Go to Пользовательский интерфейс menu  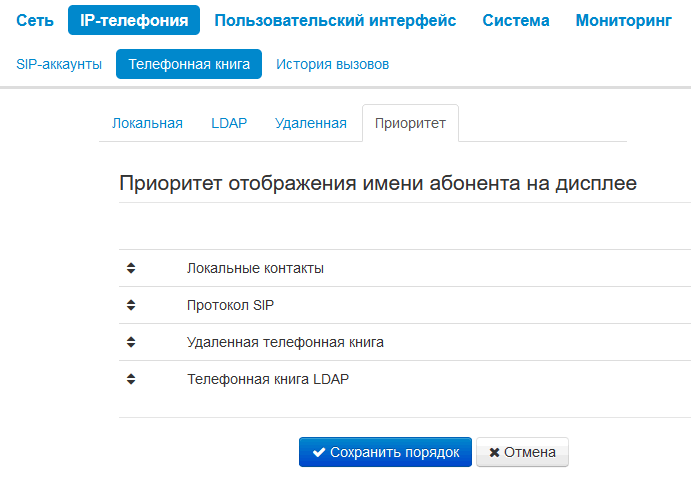tap(335, 20)
